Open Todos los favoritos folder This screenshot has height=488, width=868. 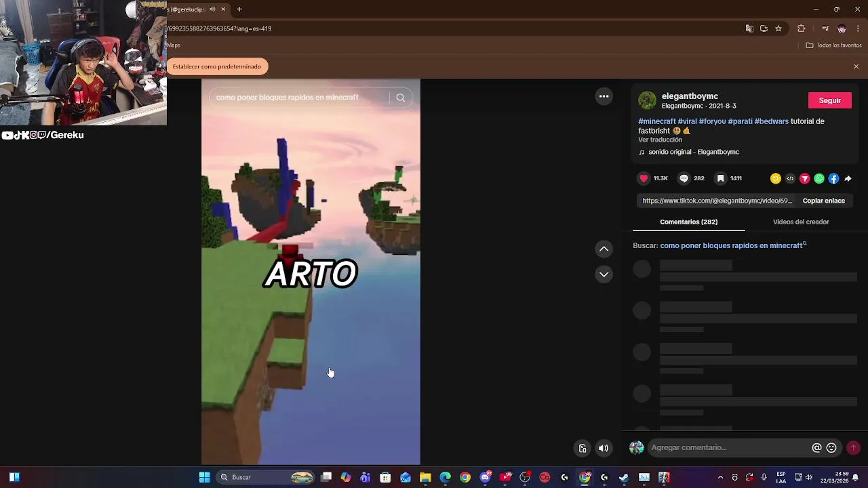(x=833, y=45)
